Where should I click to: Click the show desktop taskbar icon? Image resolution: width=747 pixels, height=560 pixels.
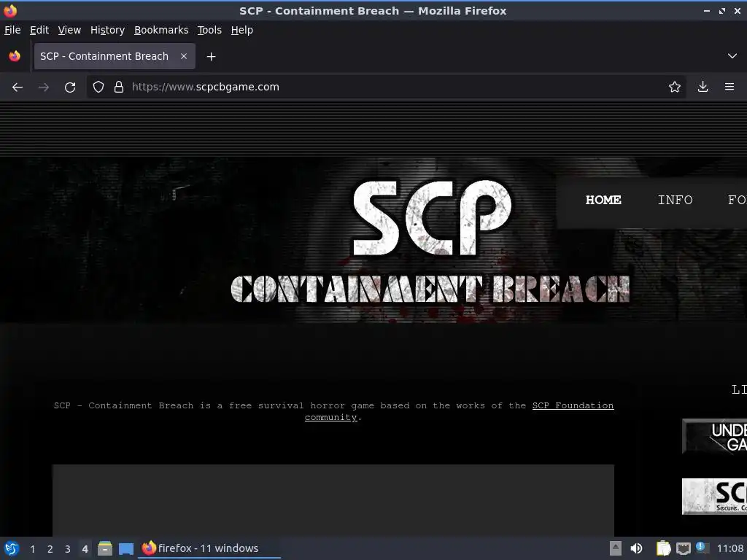pyautogui.click(x=125, y=548)
